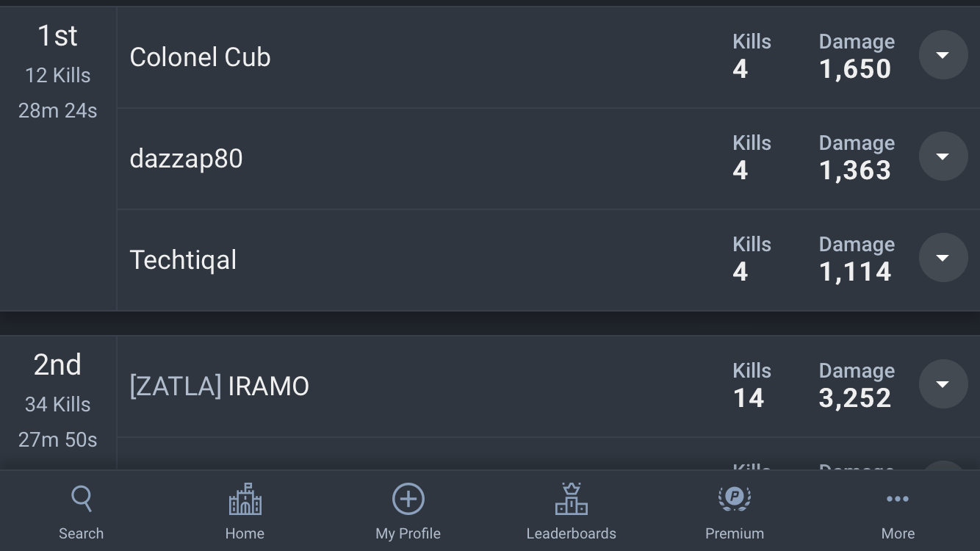Tap the Premium badge icon
The width and height of the screenshot is (980, 551).
[734, 499]
